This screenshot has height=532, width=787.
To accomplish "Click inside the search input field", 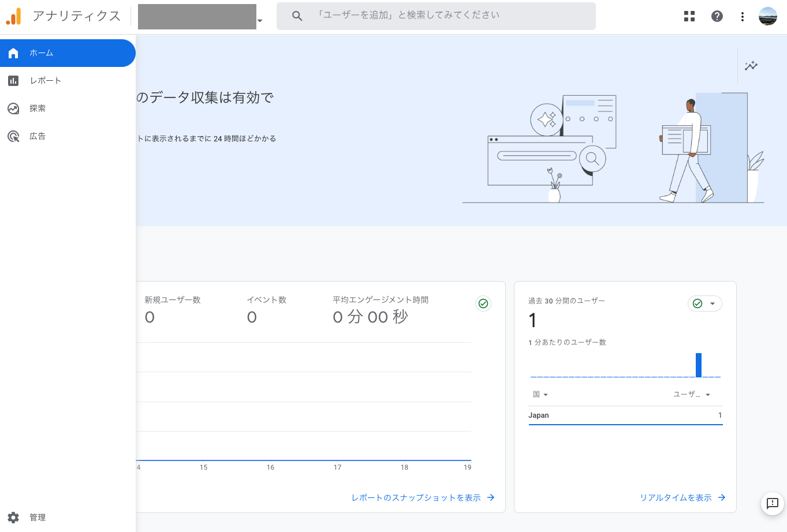I will click(x=445, y=16).
